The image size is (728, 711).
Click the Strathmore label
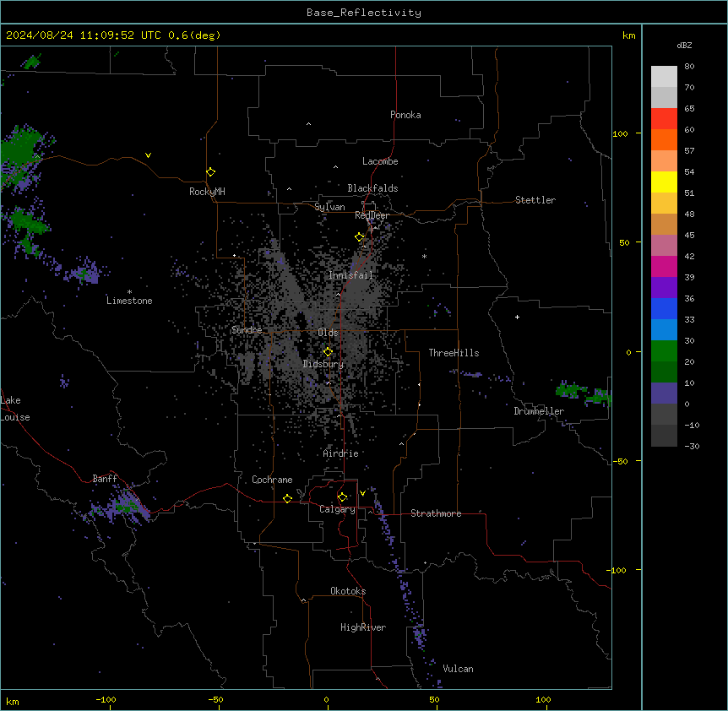point(436,513)
